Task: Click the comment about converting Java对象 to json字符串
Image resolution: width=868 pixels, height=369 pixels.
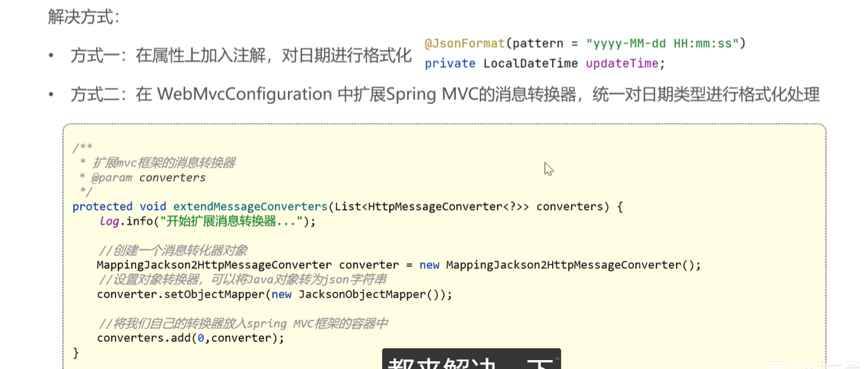Action: pyautogui.click(x=242, y=279)
